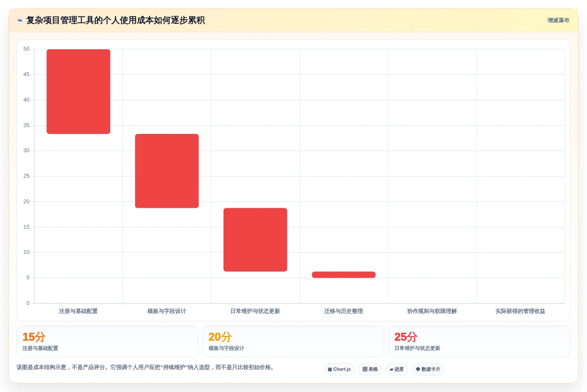Click the footnote text starting 该图是成本结构示意
587x392 pixels.
coord(145,367)
